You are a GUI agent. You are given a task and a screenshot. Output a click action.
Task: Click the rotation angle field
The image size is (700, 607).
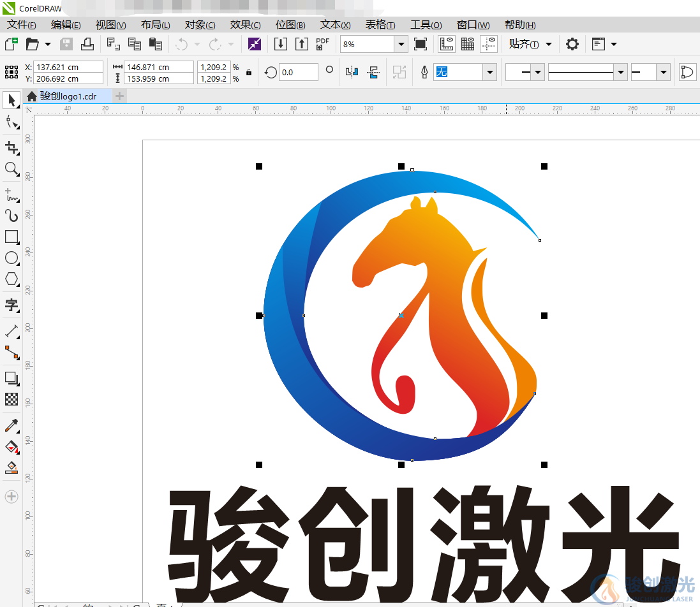298,72
